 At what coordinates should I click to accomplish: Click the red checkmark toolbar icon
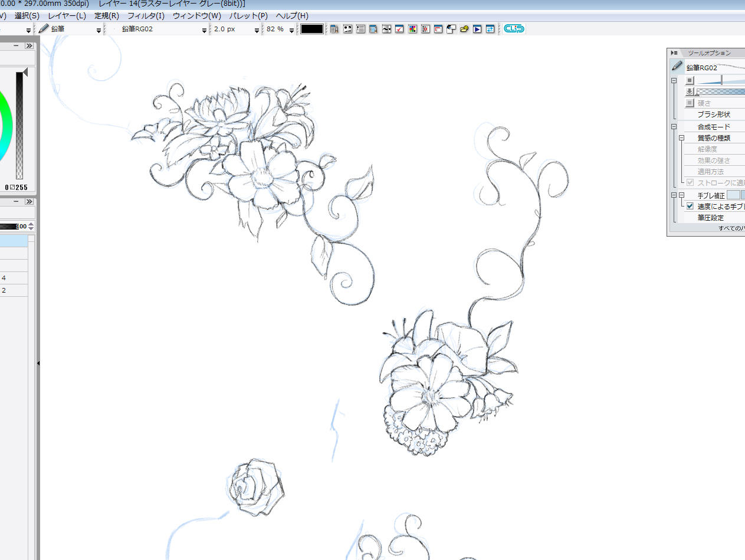tap(399, 29)
